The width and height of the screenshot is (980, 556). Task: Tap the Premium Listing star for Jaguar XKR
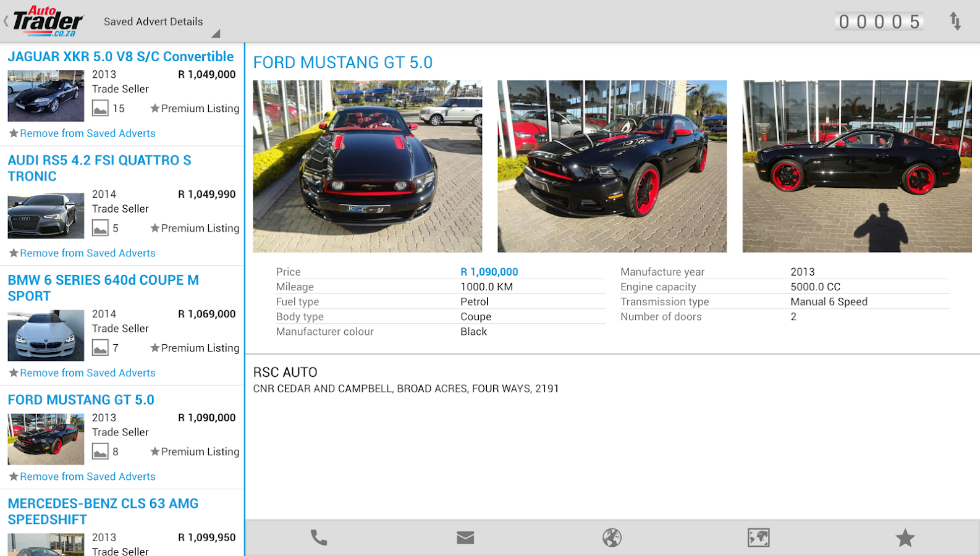click(155, 108)
